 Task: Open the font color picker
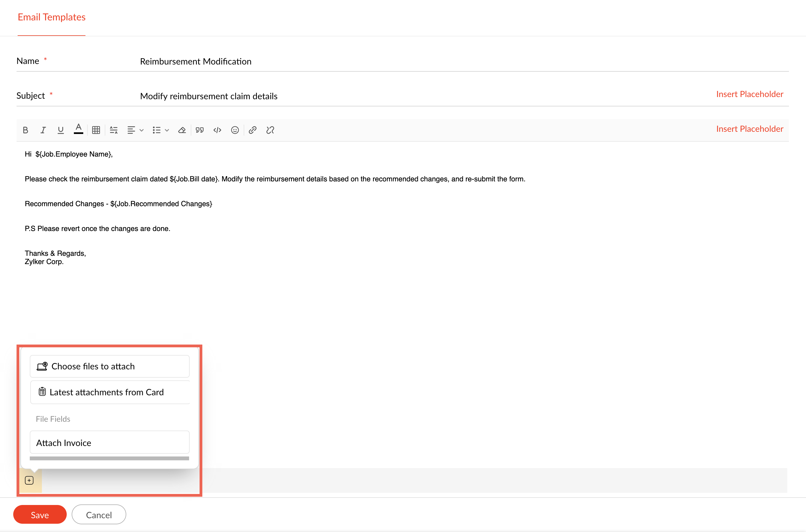(x=78, y=129)
